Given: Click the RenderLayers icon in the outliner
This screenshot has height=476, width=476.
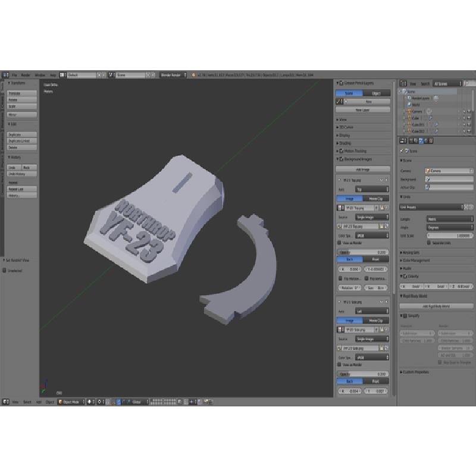Looking at the screenshot, I should [x=409, y=98].
